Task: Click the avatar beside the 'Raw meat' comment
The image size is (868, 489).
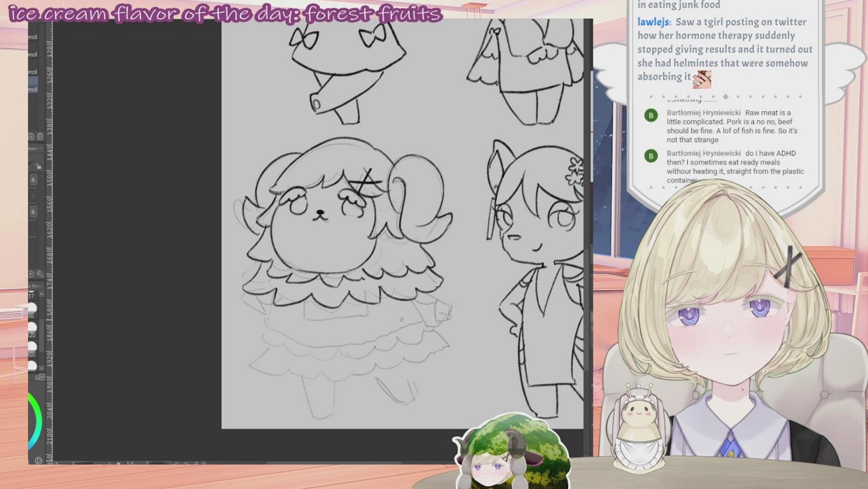Action: pyautogui.click(x=651, y=115)
